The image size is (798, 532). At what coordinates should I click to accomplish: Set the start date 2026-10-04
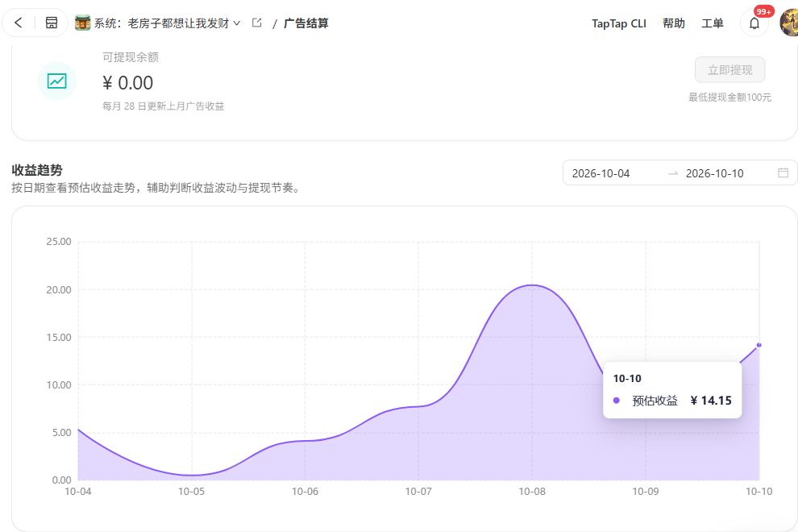pyautogui.click(x=601, y=173)
